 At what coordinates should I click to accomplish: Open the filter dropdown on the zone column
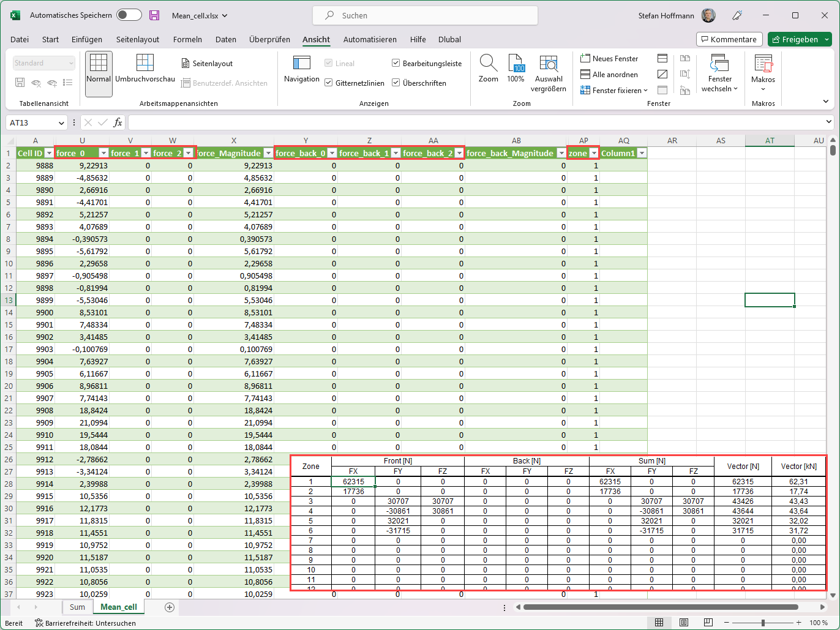point(593,153)
